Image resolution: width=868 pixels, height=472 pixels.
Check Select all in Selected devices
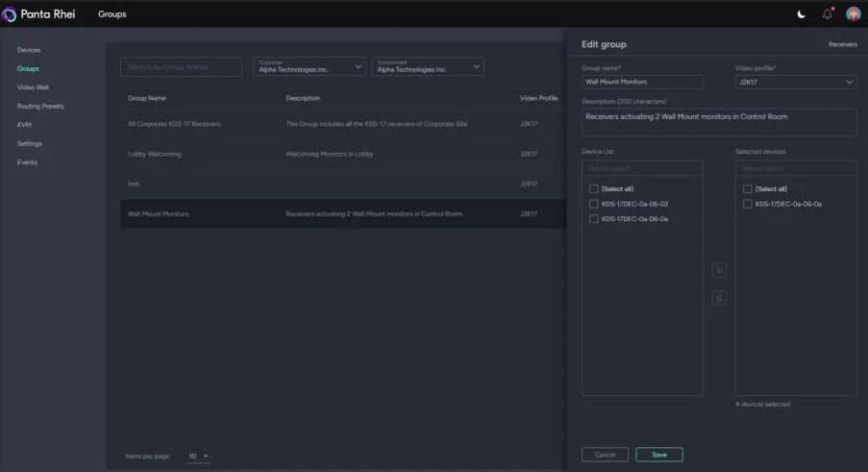coord(748,189)
